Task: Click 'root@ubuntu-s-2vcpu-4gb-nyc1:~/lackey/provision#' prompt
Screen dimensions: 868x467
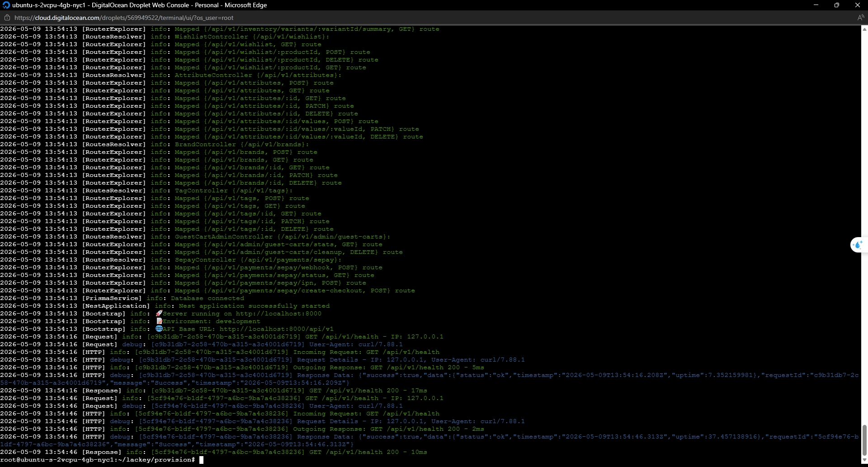Action: (98, 460)
